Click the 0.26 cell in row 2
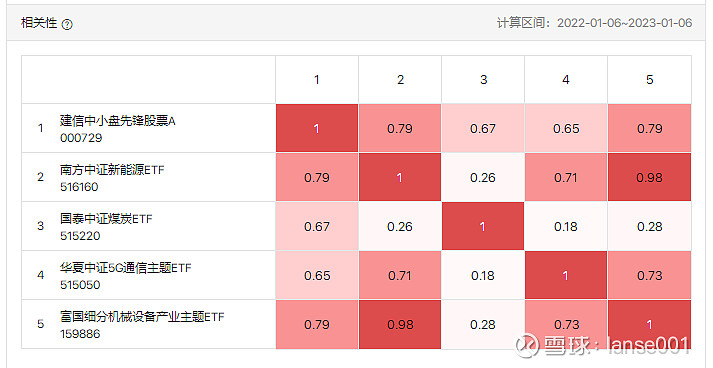The image size is (713, 368). (x=483, y=177)
